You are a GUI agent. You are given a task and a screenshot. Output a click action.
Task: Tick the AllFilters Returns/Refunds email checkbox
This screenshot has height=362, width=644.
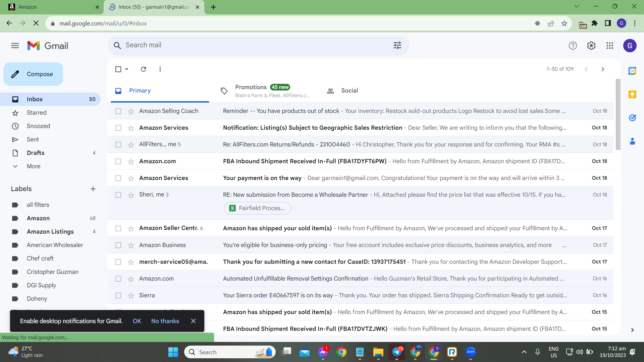(x=118, y=145)
